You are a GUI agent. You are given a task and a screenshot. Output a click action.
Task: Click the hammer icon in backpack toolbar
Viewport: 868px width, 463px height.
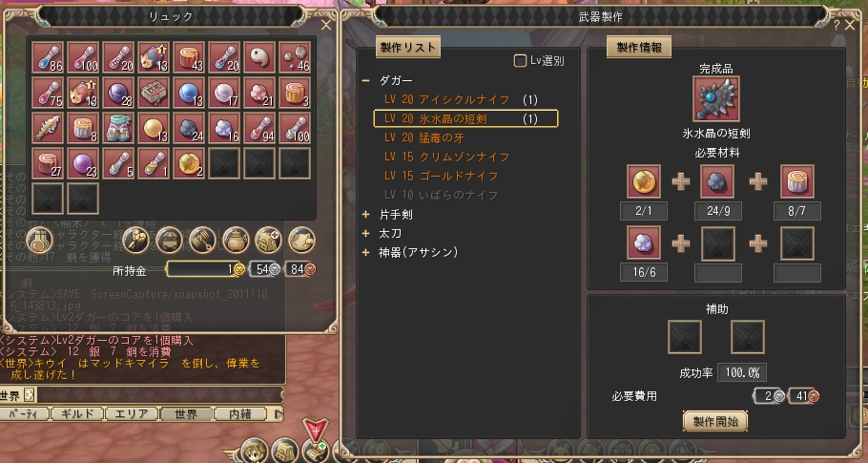tap(202, 241)
